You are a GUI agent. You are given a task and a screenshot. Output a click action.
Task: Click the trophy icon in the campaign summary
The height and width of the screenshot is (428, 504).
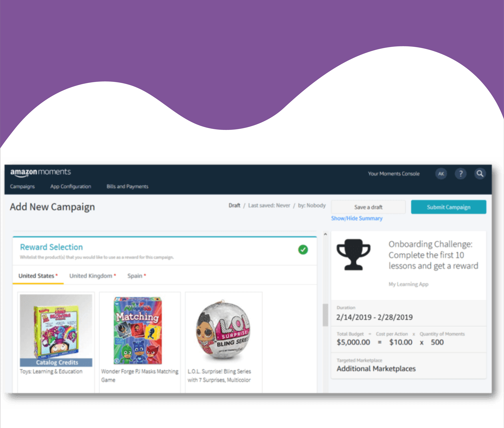354,255
